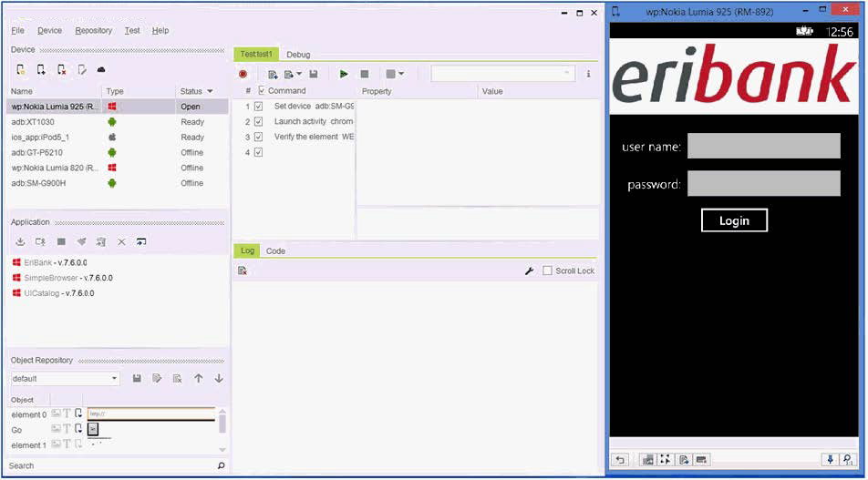Click the search magnifier icon at bottom
This screenshot has height=480, width=868.
coord(221,465)
